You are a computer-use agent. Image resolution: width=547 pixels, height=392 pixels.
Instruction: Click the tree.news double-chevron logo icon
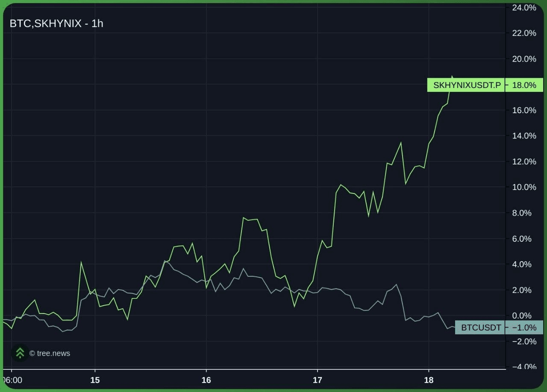point(20,353)
